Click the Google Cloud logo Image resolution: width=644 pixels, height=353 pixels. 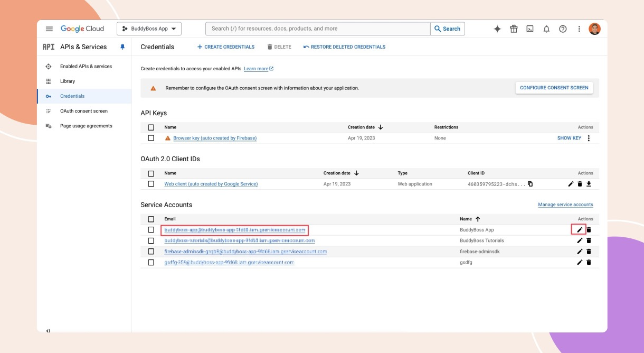[x=82, y=29]
